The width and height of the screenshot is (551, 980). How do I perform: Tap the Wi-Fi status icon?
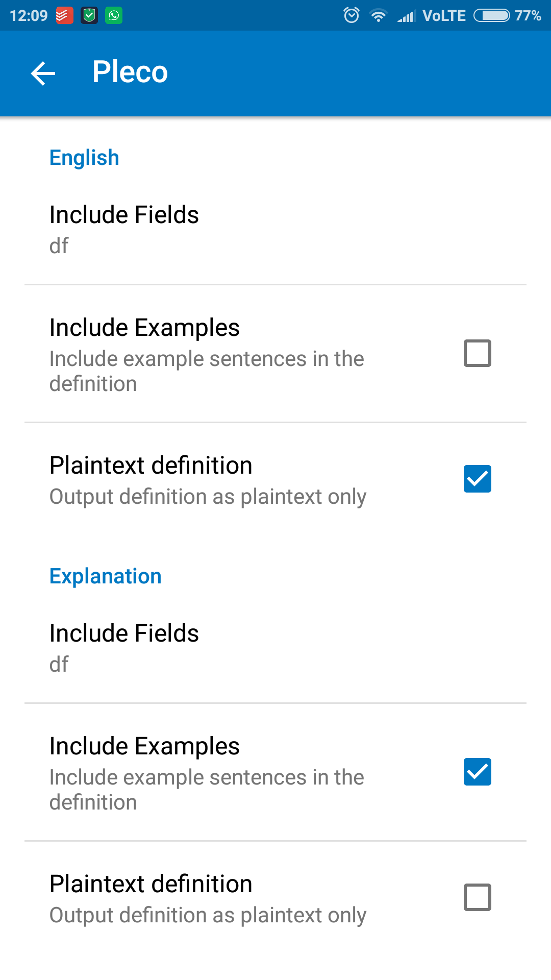click(x=378, y=16)
